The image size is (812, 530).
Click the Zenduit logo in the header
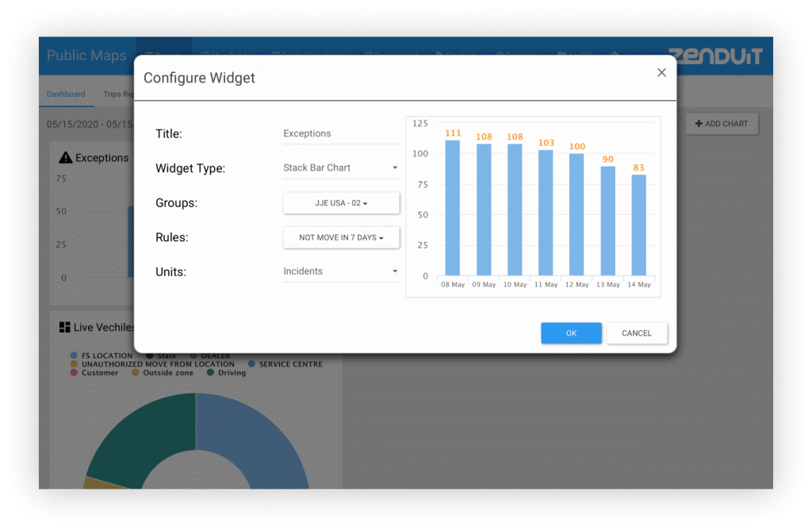714,56
